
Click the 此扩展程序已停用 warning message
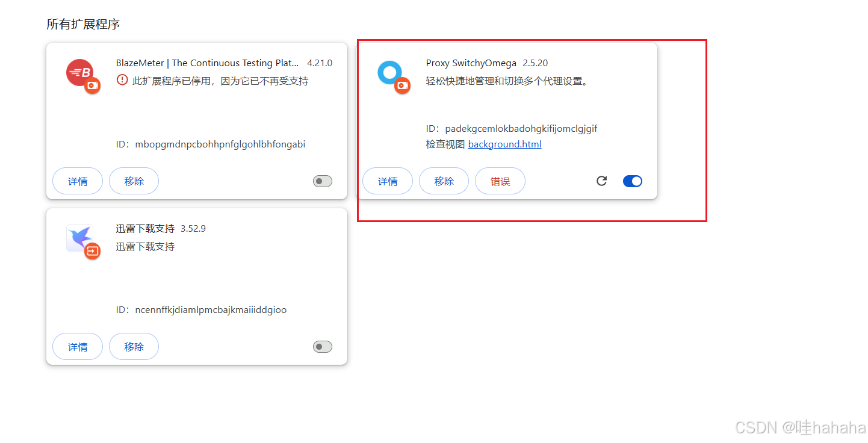tap(220, 81)
